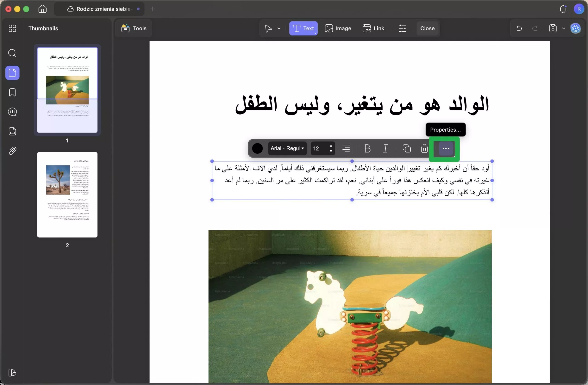Toggle Italic formatting for selected text
588x385 pixels.
click(385, 149)
